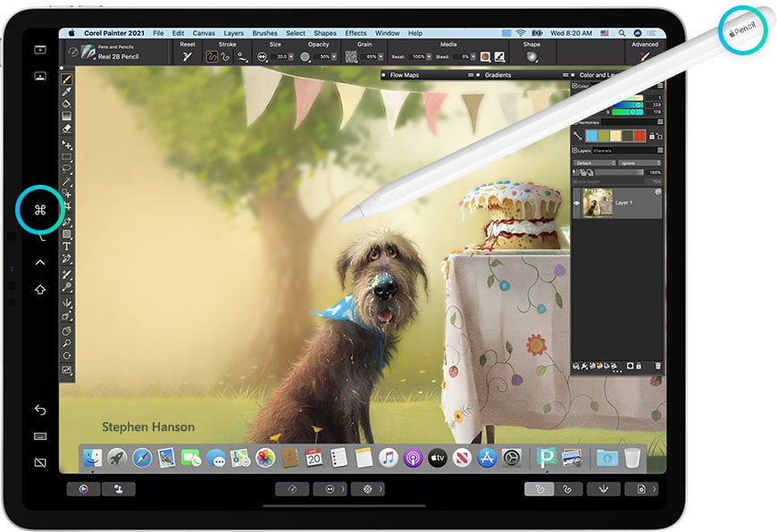Open the Default composite method dropdown
The width and height of the screenshot is (777, 532).
coord(595,162)
